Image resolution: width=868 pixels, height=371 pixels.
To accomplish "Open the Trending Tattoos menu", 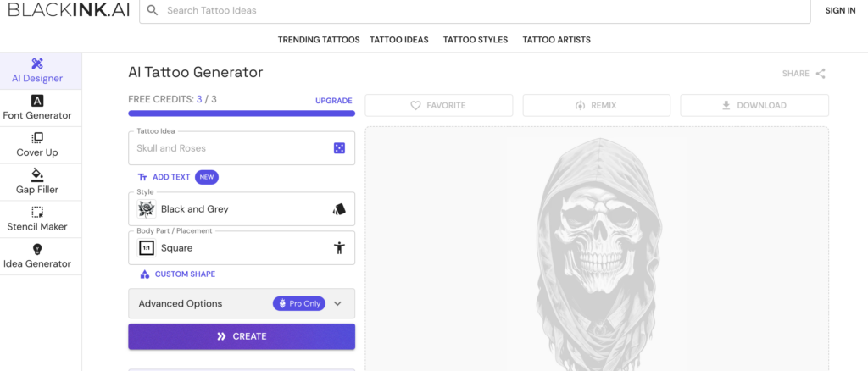I will (x=319, y=40).
